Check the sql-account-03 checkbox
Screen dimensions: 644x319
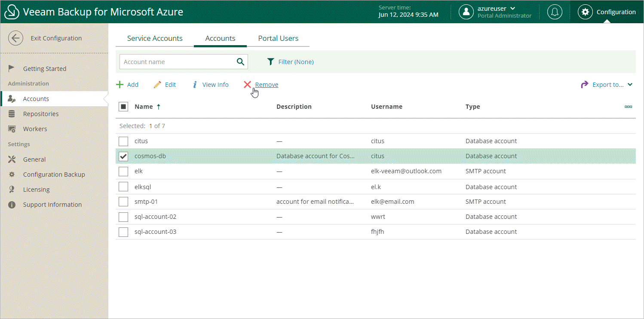[x=123, y=232]
